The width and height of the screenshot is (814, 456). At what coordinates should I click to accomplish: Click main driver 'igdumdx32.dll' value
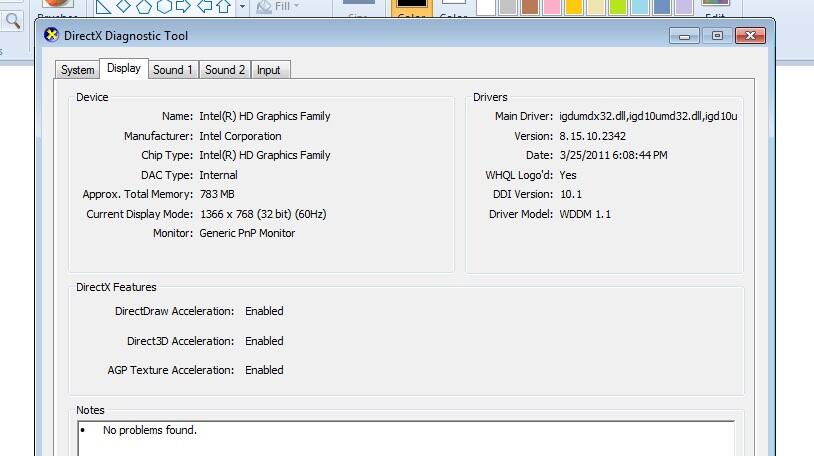pyautogui.click(x=648, y=116)
